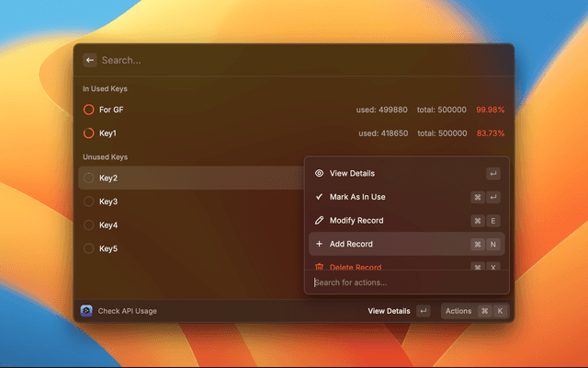The height and width of the screenshot is (368, 588).
Task: Click the For GF usage ring icon
Action: [x=89, y=109]
